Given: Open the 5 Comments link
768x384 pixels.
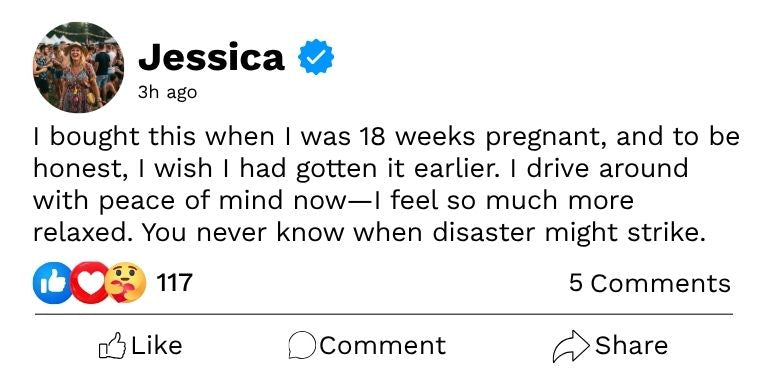Looking at the screenshot, I should (650, 283).
